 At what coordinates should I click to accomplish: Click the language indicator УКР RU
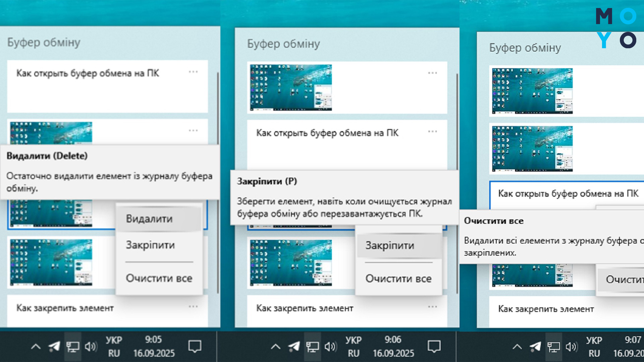(x=114, y=347)
